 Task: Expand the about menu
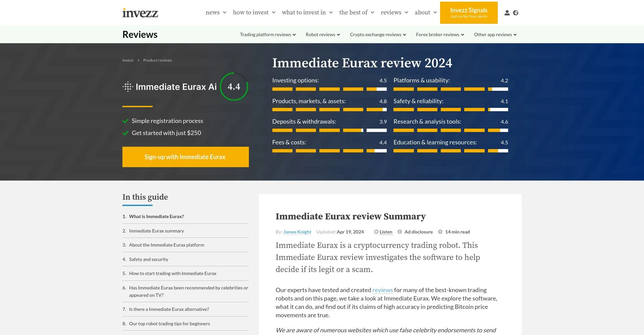[x=426, y=12]
